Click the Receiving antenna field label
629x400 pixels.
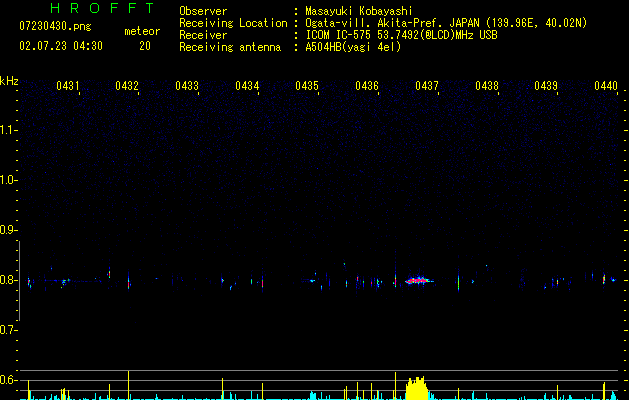coord(230,47)
